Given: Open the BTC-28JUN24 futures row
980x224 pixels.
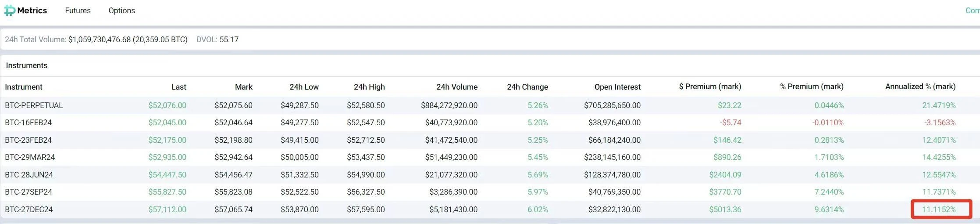Looking at the screenshot, I should click(29, 175).
